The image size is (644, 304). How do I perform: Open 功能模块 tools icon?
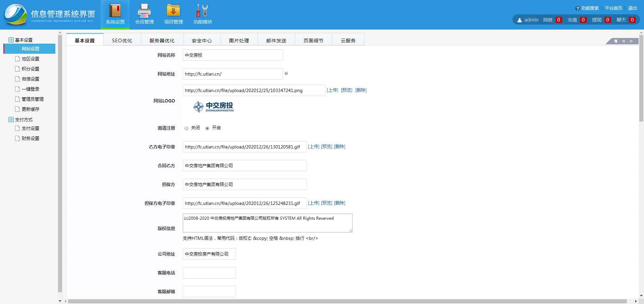[202, 11]
